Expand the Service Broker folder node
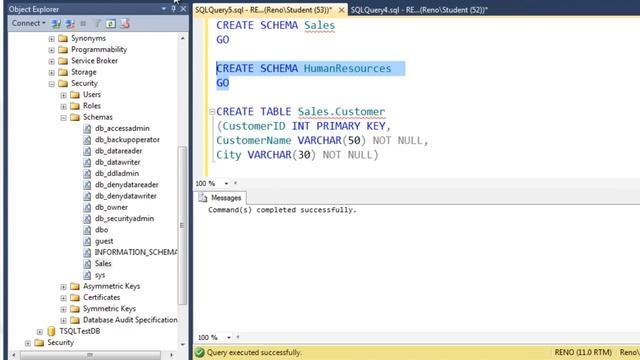Viewport: 640px width, 360px height. click(51, 61)
